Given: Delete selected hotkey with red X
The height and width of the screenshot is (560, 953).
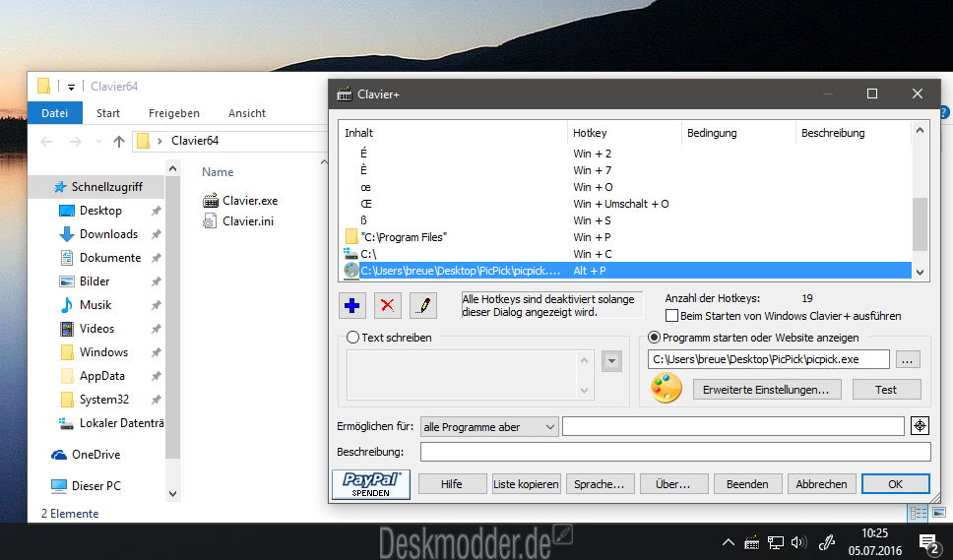Looking at the screenshot, I should click(x=387, y=305).
